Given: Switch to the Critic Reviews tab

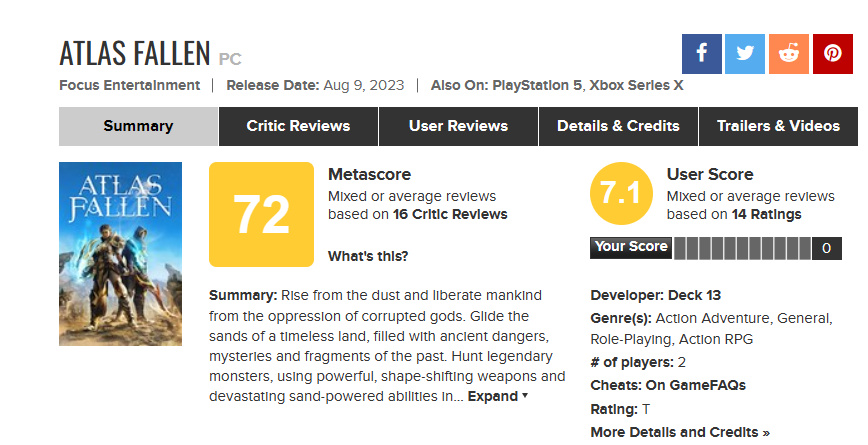Looking at the screenshot, I should (298, 126).
